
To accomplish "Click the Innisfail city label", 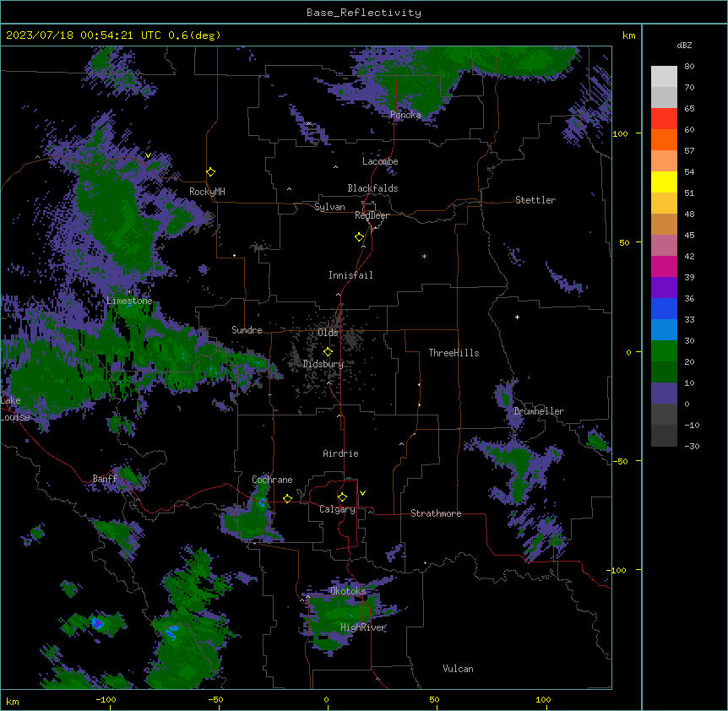I will (350, 275).
